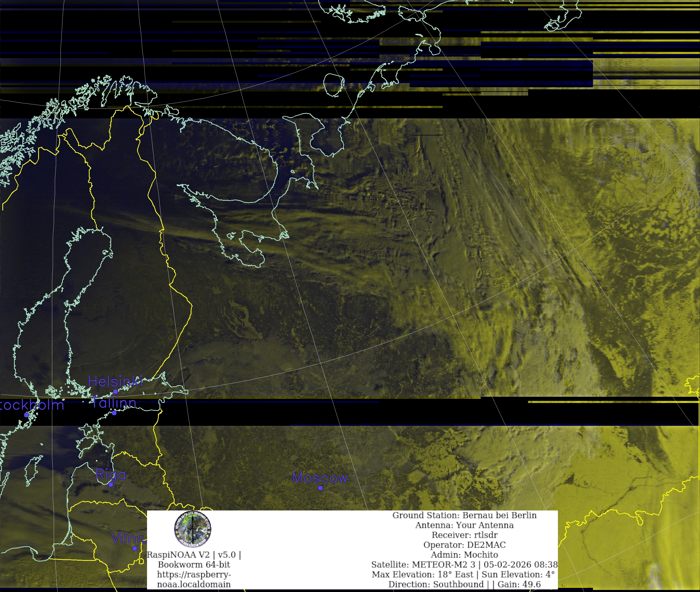Click the Ground Station Bernau bei Berlin line

pos(464,515)
